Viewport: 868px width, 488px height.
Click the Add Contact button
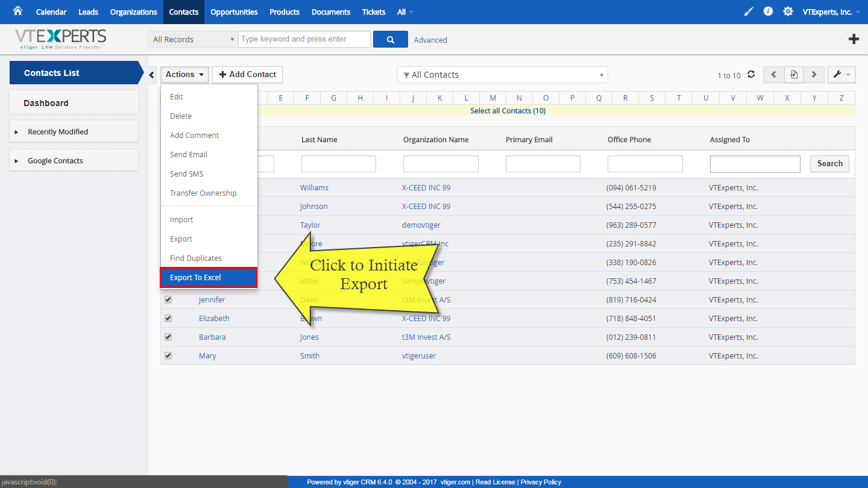pyautogui.click(x=247, y=75)
